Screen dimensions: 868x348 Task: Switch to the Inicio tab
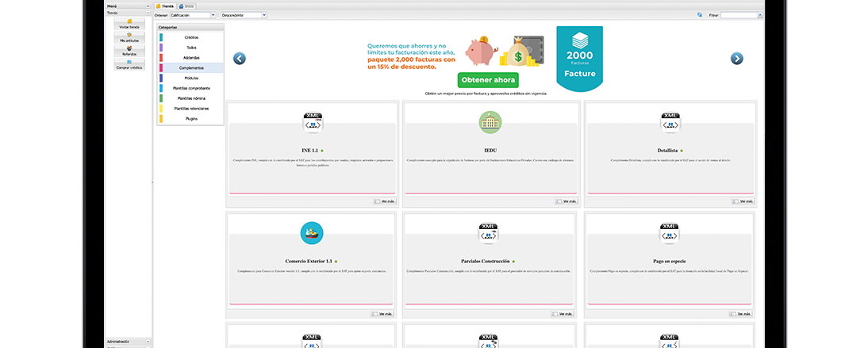coord(187,6)
